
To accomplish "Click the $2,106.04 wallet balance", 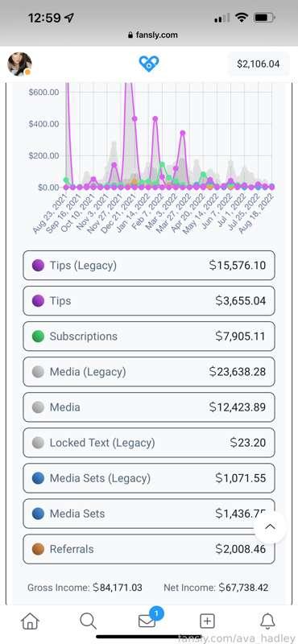I will 258,64.
